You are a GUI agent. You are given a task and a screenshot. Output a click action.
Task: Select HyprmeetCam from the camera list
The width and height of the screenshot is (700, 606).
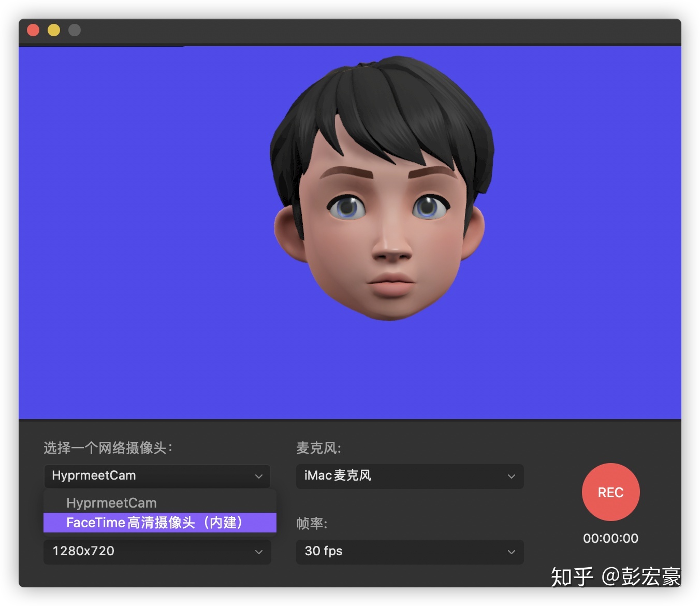[160, 503]
